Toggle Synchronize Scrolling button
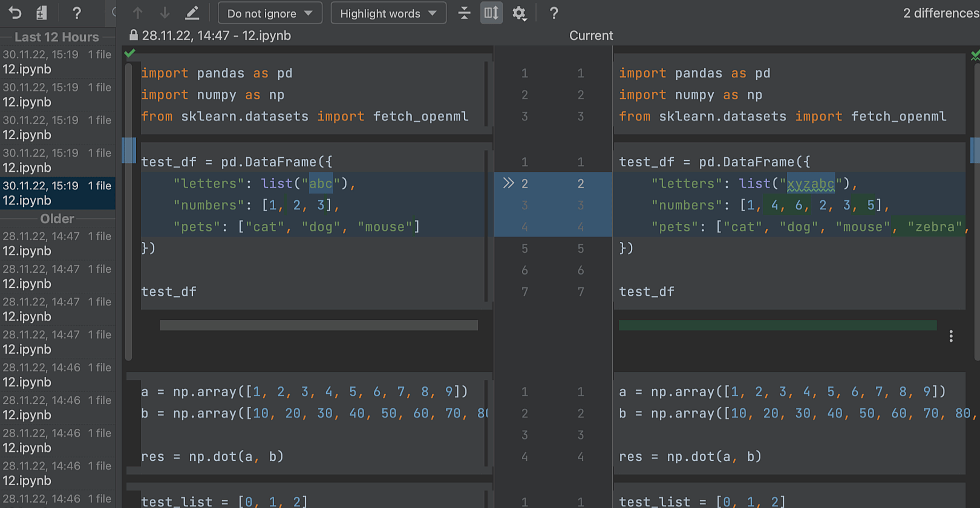Screen dimensions: 980x508 click(491, 13)
